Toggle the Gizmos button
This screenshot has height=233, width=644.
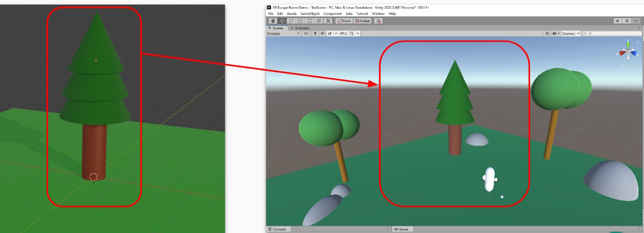(568, 33)
